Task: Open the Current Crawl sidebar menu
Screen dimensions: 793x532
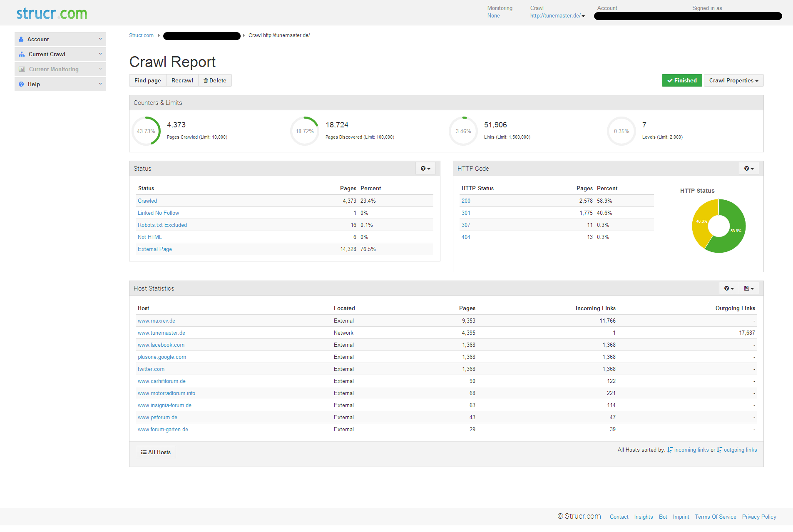Action: [60, 54]
